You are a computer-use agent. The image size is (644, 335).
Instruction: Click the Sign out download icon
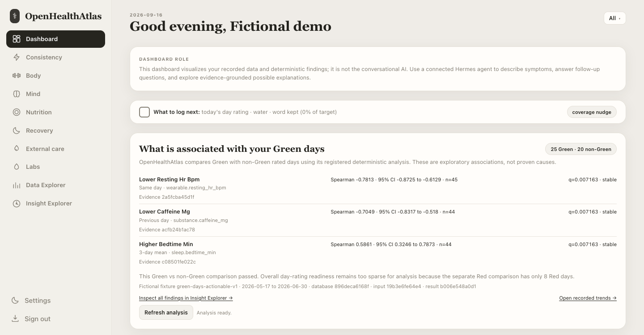(15, 319)
